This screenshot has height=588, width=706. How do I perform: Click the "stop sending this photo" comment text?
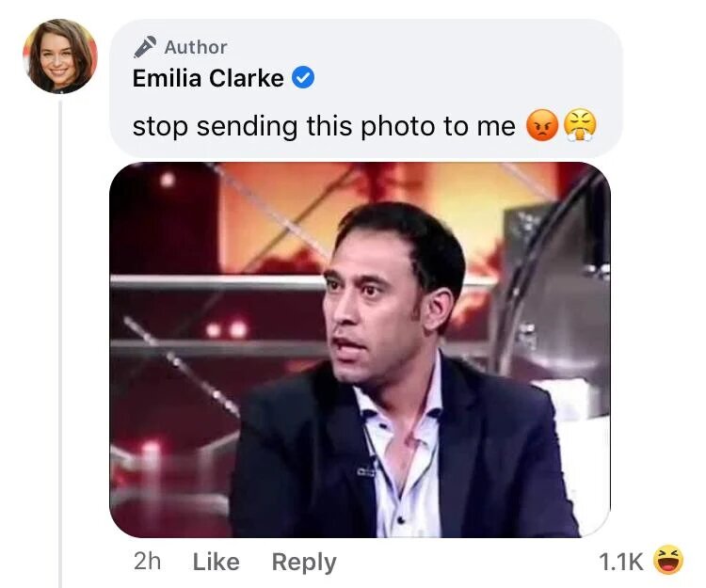click(282, 126)
